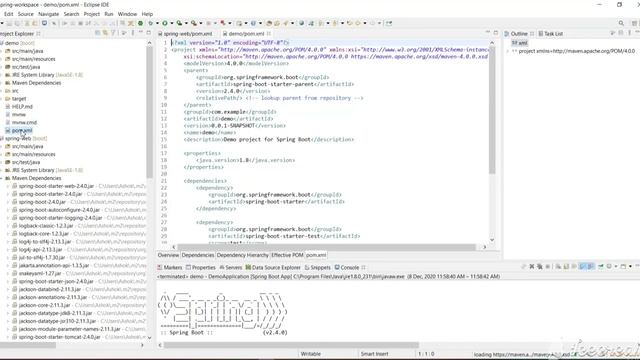
Task: Click the Display Selected Console monitor icon
Action: 609,267
